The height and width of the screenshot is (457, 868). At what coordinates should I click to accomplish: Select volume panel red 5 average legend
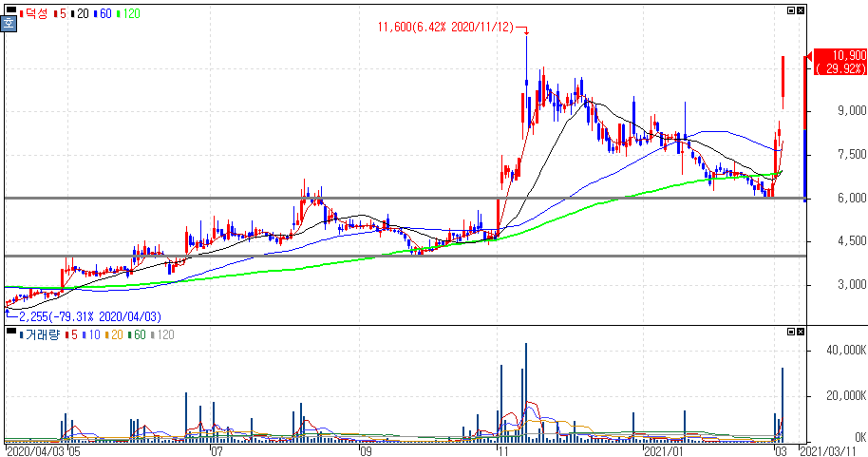coord(71,334)
